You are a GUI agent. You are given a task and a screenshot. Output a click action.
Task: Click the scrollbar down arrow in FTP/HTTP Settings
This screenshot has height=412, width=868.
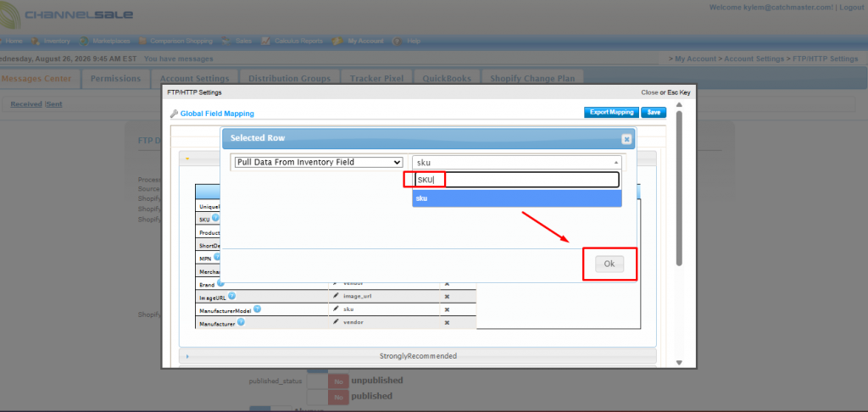pyautogui.click(x=679, y=364)
